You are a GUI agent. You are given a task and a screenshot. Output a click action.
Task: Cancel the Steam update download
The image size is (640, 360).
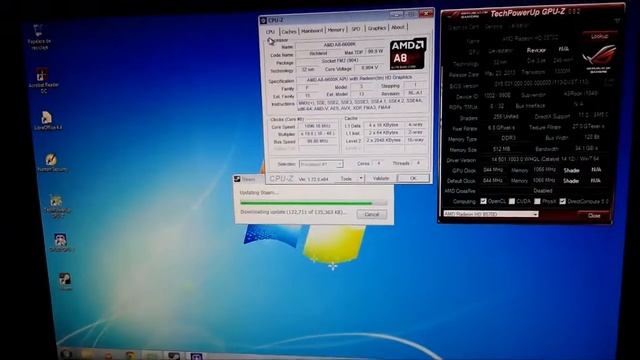pyautogui.click(x=371, y=214)
